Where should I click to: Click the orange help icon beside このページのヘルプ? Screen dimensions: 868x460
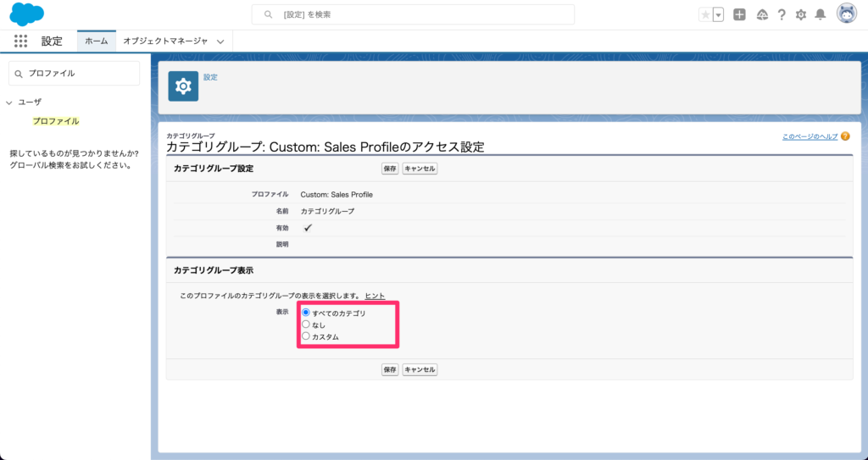coord(845,136)
